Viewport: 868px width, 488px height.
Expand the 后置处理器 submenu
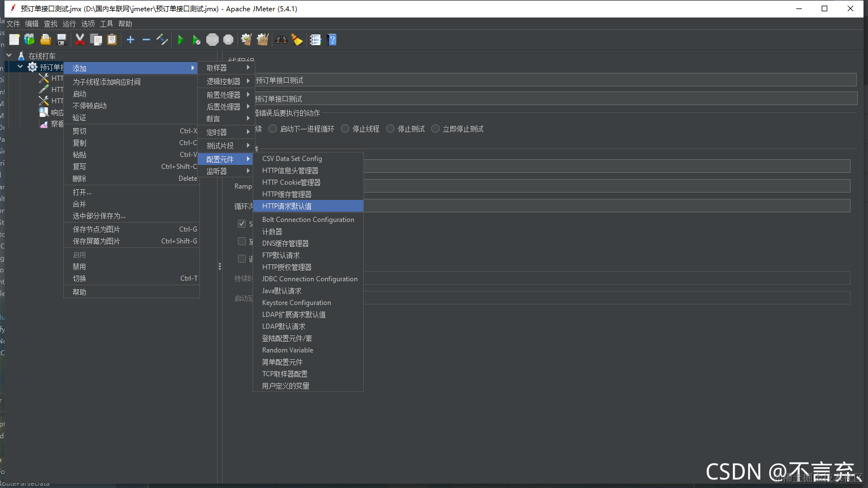227,107
